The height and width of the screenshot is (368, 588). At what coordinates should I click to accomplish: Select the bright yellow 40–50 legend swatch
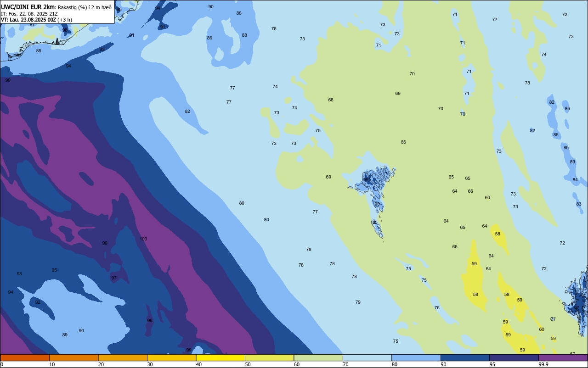pyautogui.click(x=220, y=357)
